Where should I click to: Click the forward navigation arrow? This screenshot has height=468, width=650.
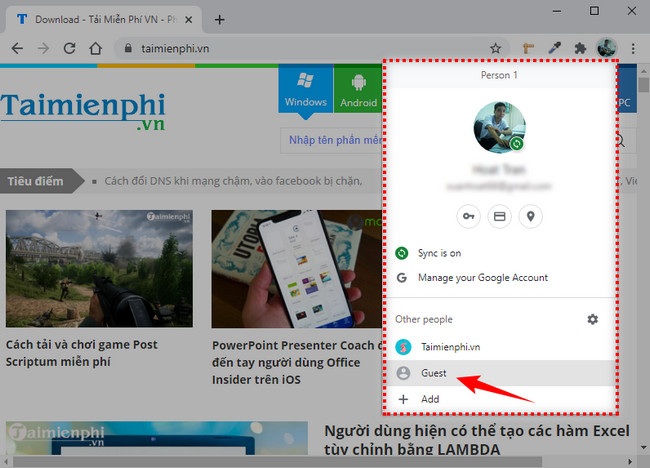[x=43, y=48]
